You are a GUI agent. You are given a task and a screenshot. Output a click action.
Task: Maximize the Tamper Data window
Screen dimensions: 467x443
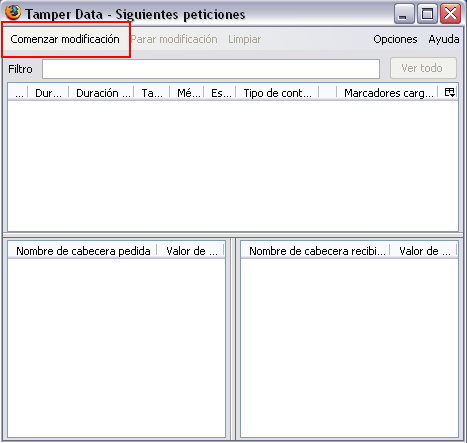pos(427,14)
